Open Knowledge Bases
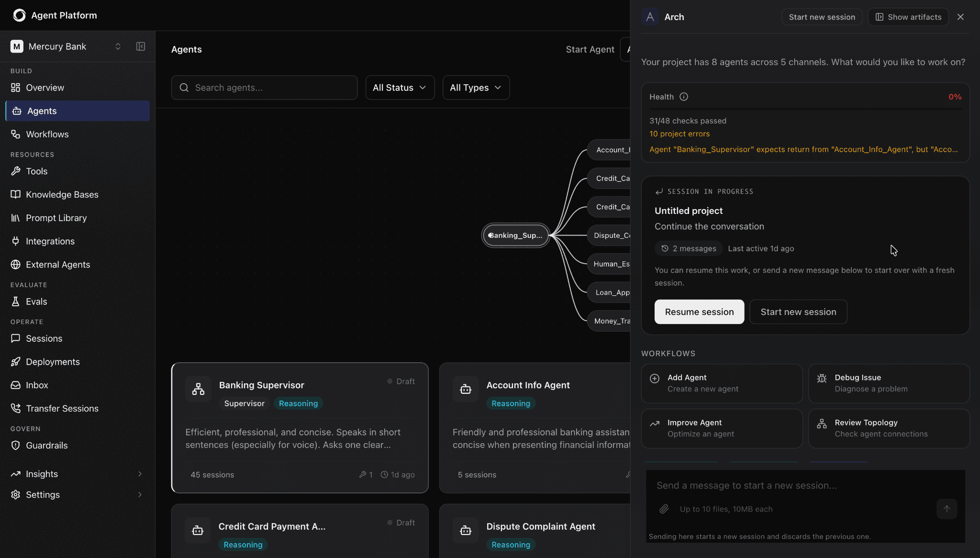The image size is (980, 558). click(78, 195)
